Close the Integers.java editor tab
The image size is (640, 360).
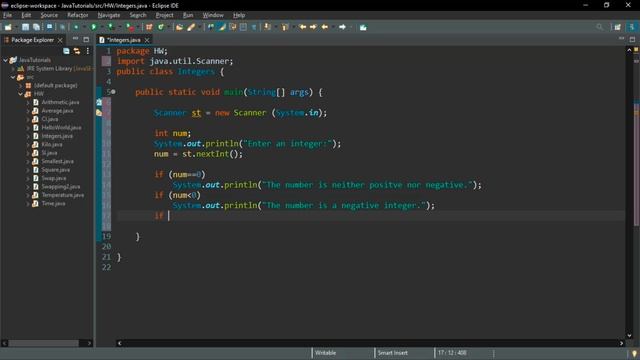tap(147, 40)
